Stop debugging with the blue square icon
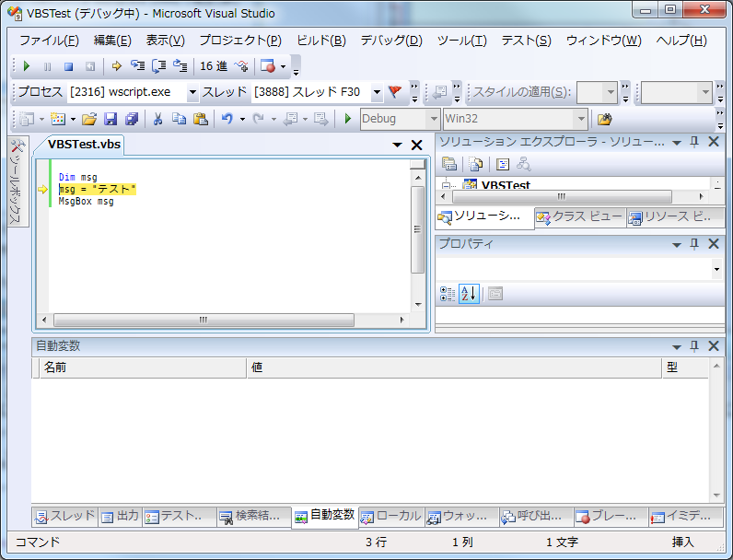The height and width of the screenshot is (560, 733). [x=68, y=66]
